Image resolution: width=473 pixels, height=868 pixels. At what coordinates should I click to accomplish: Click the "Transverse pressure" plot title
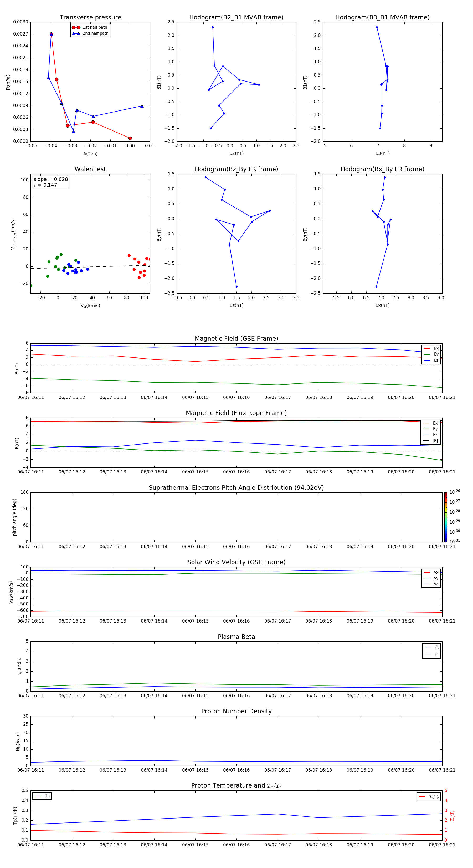(90, 18)
